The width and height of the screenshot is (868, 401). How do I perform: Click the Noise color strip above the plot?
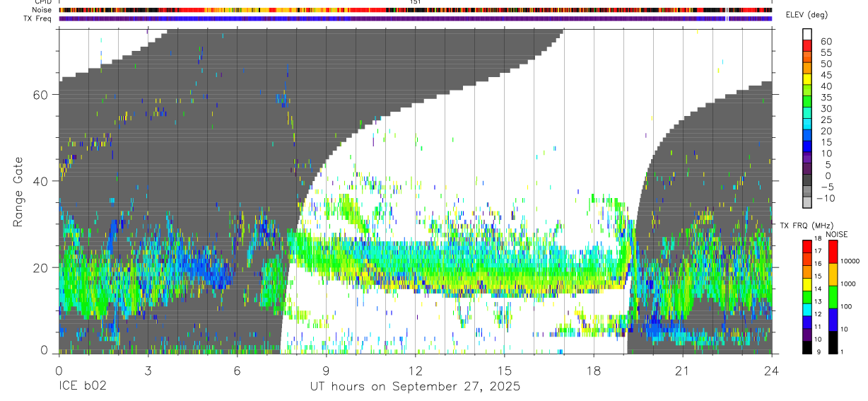point(416,10)
